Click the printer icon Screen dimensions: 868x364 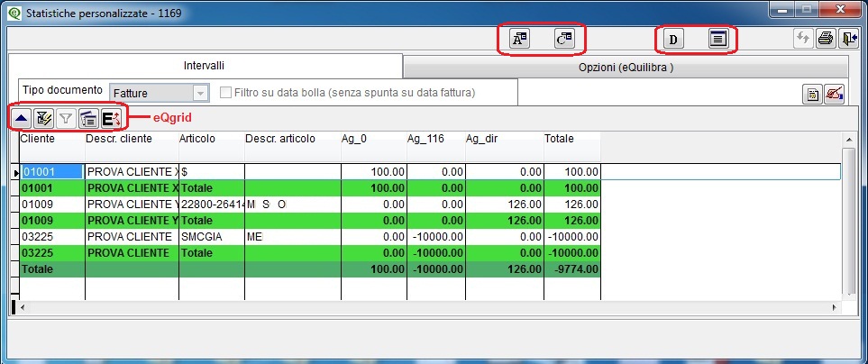[825, 39]
